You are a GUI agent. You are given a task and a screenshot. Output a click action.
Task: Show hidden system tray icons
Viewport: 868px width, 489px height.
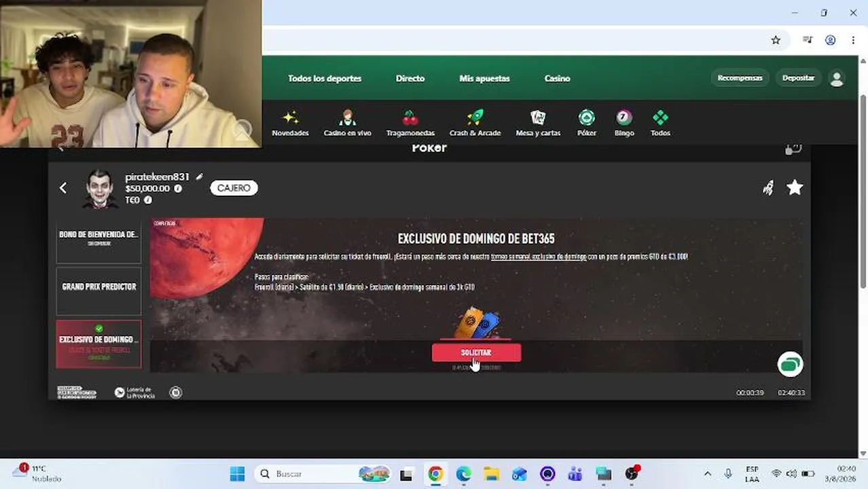click(x=708, y=474)
